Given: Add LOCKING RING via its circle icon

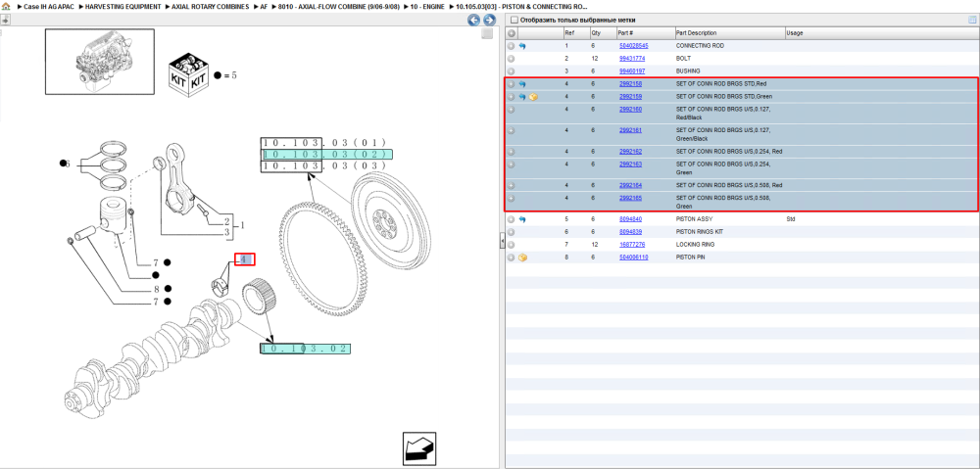Looking at the screenshot, I should [511, 245].
